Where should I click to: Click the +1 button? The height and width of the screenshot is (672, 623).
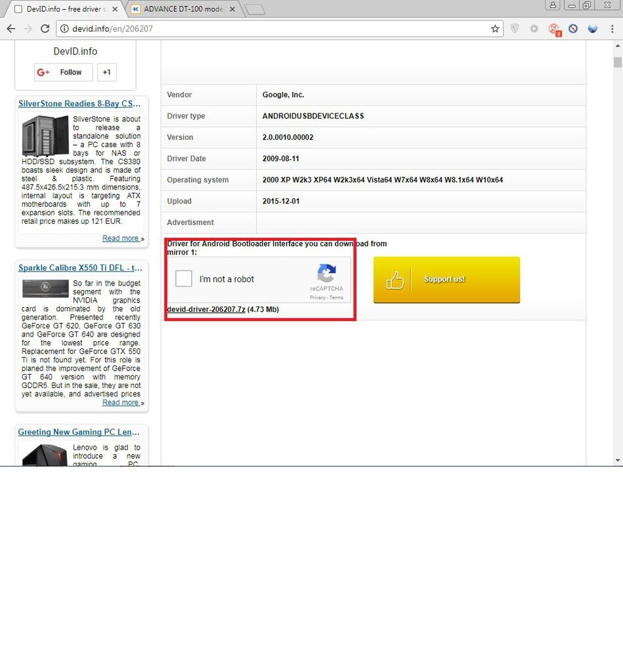pos(106,72)
